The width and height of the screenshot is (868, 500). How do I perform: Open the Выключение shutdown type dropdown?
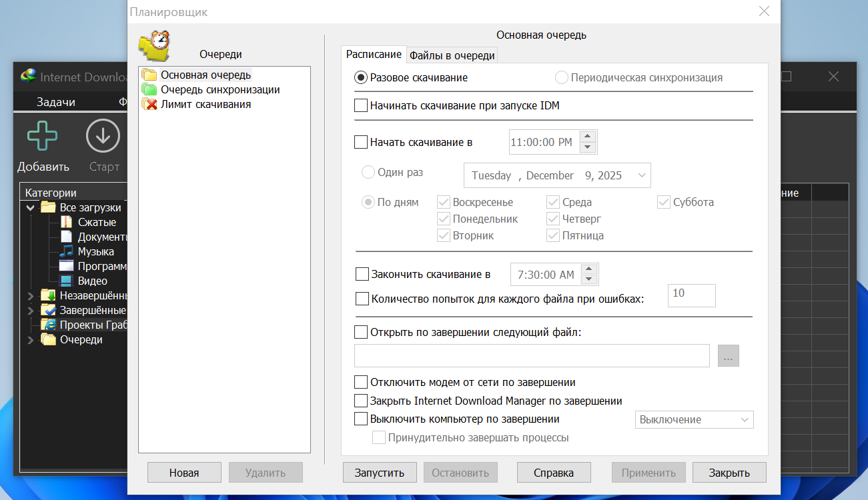(693, 420)
